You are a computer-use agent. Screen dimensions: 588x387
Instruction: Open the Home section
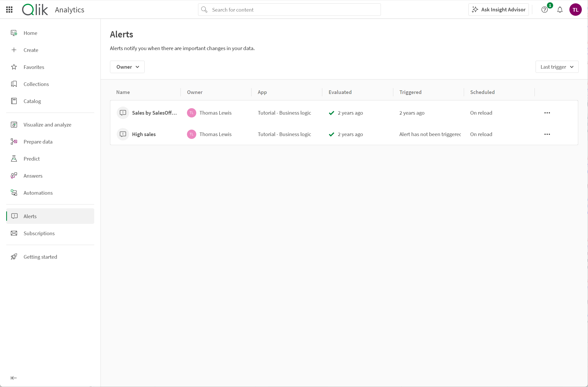[30, 33]
